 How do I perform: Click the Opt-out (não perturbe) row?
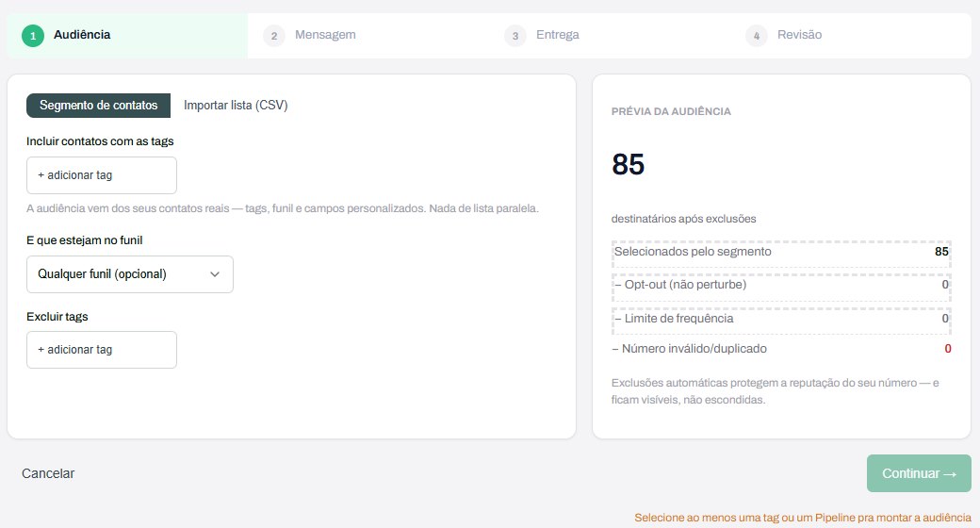tap(781, 288)
